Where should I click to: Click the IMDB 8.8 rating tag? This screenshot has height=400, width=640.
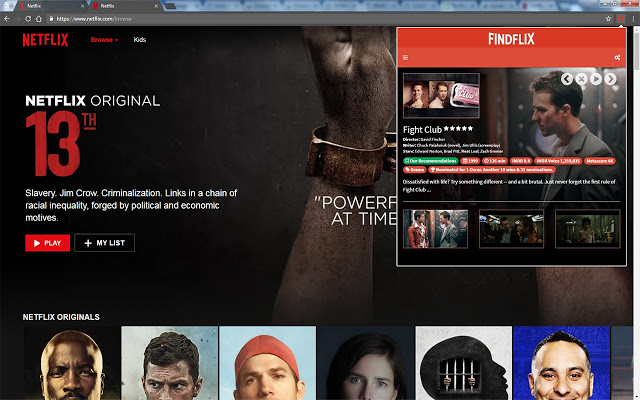coord(521,161)
